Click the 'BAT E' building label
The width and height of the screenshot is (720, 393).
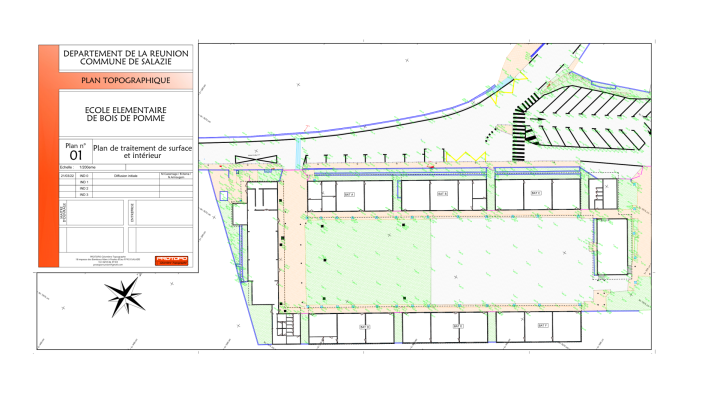point(458,326)
